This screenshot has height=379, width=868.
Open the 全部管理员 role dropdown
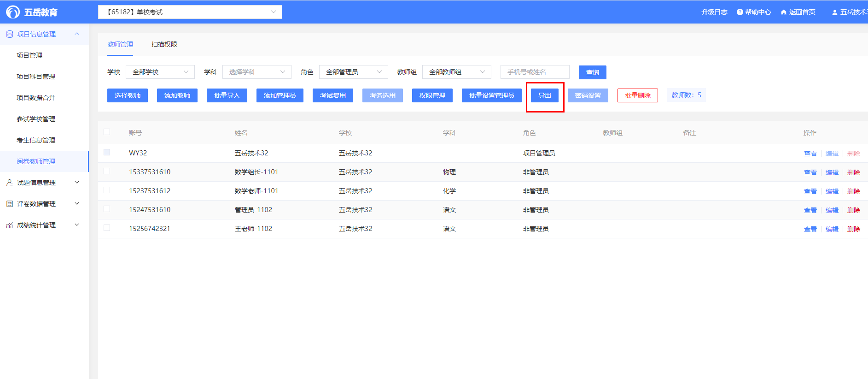354,72
